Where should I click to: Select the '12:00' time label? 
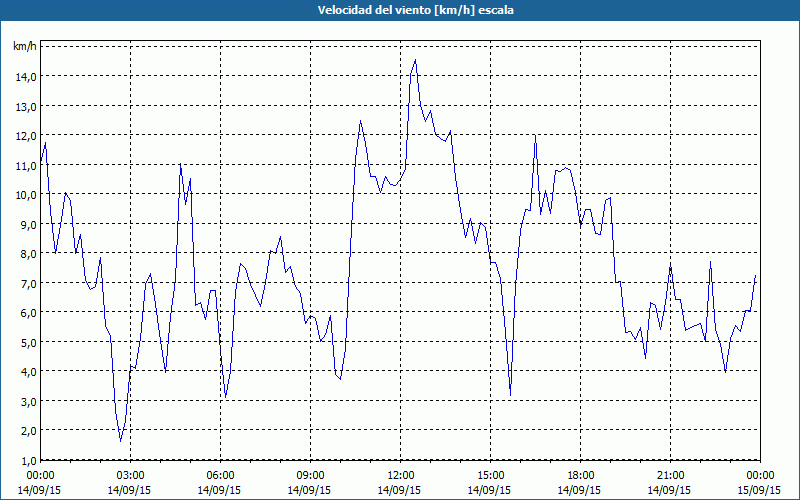401,475
